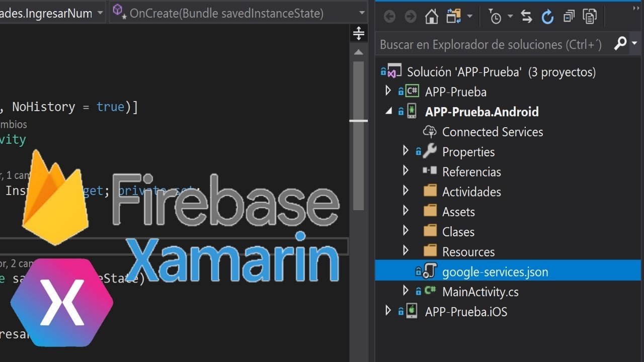Image resolution: width=644 pixels, height=362 pixels.
Task: Click the editor vertical scrollbar thumb
Action: click(x=359, y=135)
